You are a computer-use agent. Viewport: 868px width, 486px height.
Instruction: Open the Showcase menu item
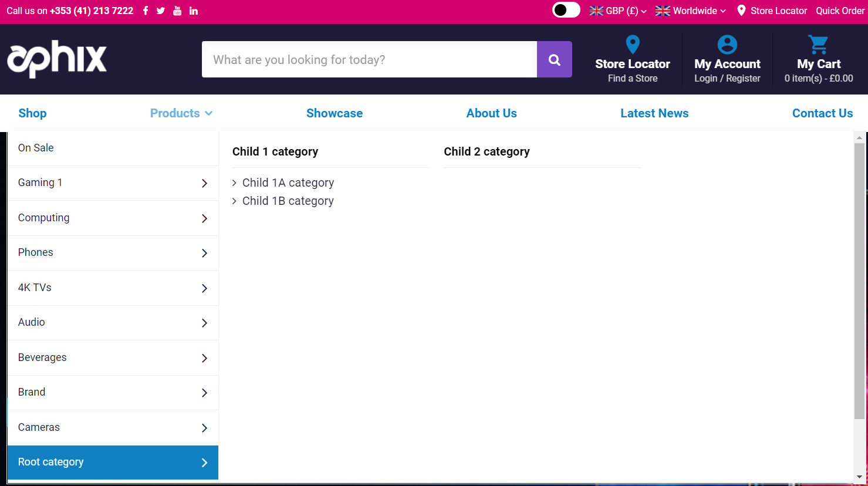click(x=335, y=113)
